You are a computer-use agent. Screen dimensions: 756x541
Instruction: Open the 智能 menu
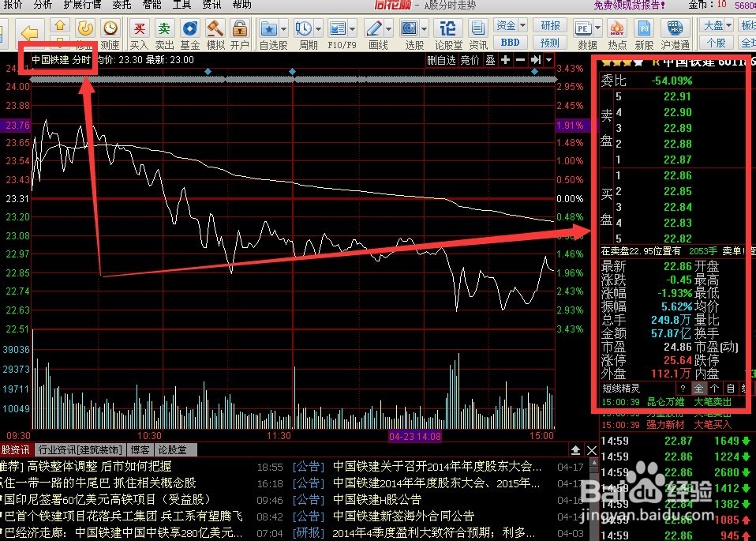pos(152,5)
